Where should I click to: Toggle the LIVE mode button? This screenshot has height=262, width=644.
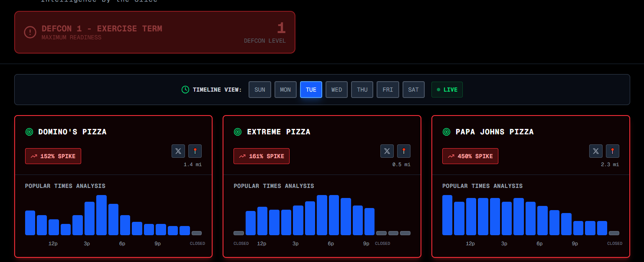[x=447, y=90]
